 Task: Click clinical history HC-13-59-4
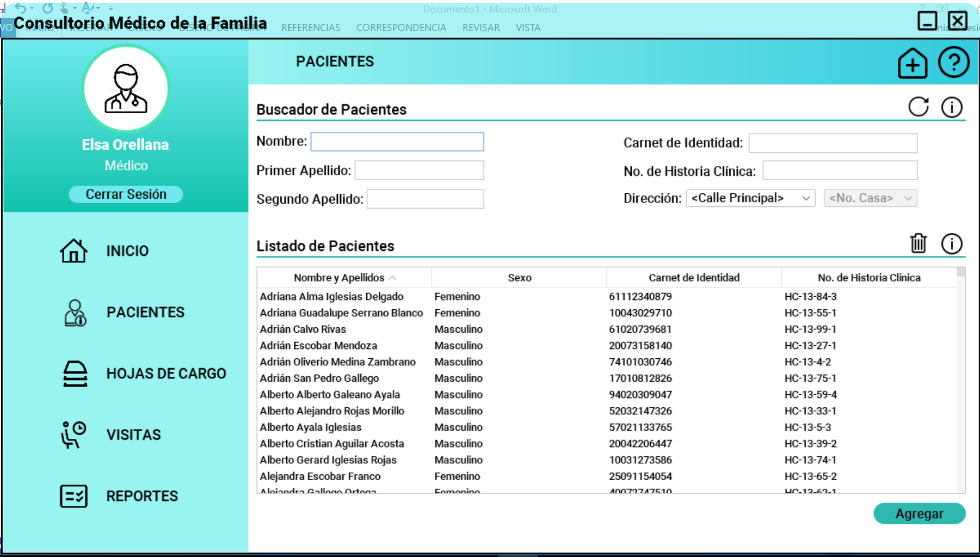[810, 395]
